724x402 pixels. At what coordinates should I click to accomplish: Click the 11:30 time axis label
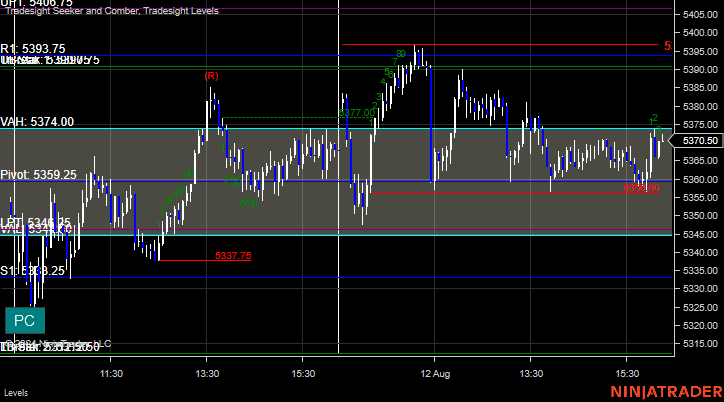pyautogui.click(x=111, y=374)
